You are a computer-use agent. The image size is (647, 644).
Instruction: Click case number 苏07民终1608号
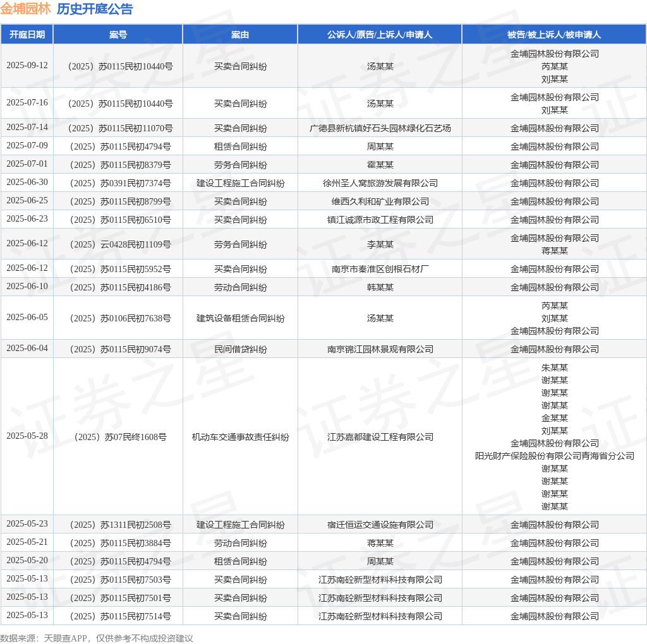pos(120,437)
